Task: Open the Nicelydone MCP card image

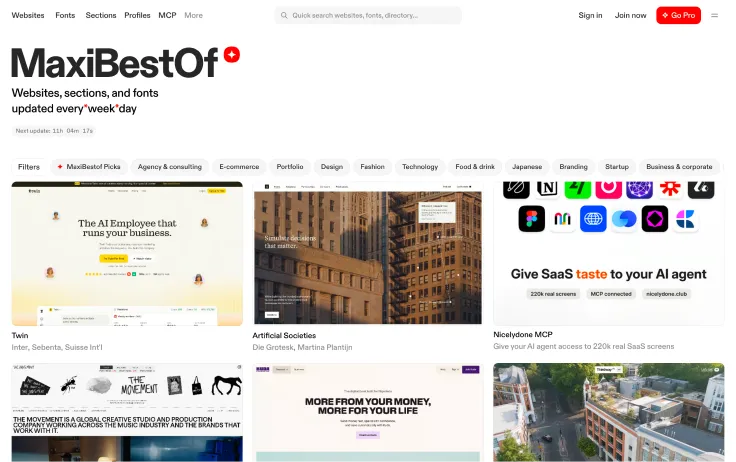Action: click(x=609, y=253)
